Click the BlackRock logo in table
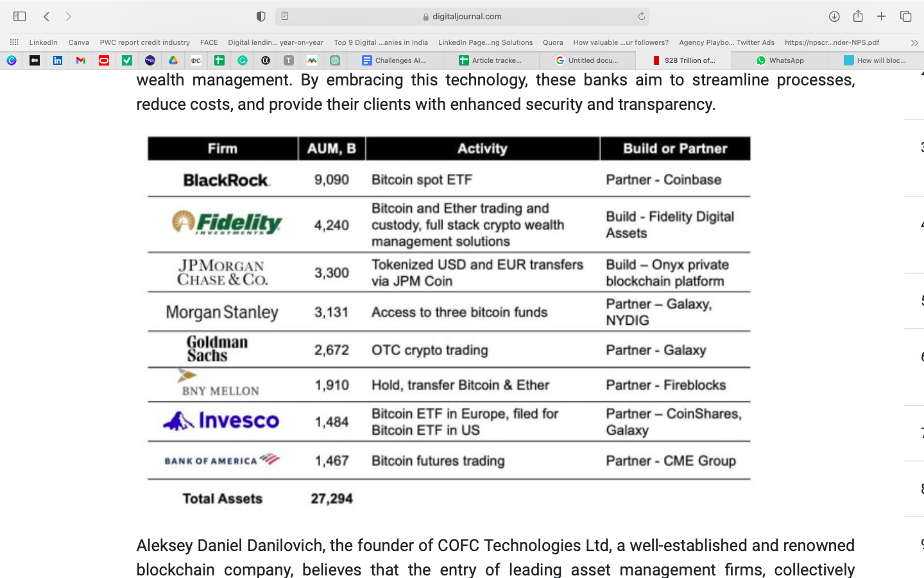Image resolution: width=924 pixels, height=578 pixels. point(227,180)
